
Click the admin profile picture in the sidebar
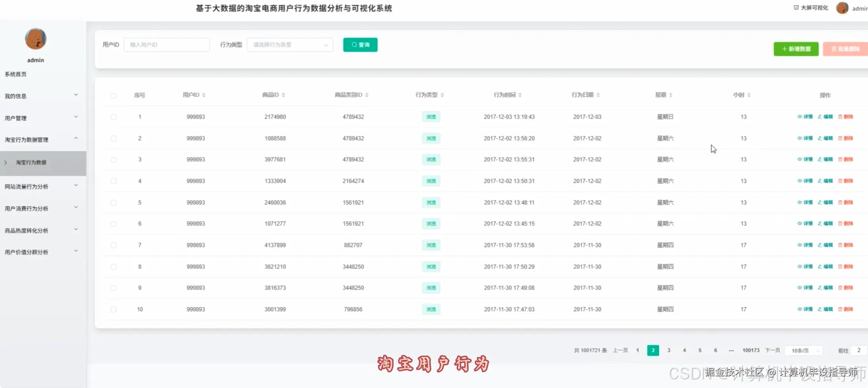(x=35, y=39)
